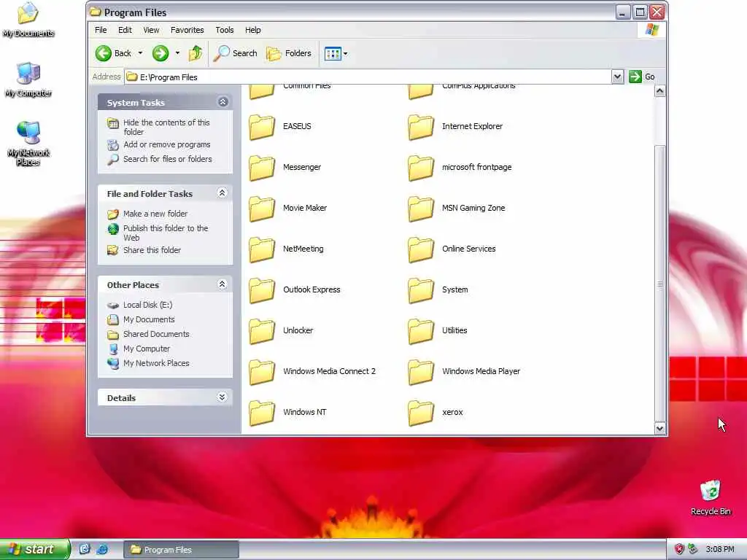Launch Internet Explorer from quick launch

(102, 549)
